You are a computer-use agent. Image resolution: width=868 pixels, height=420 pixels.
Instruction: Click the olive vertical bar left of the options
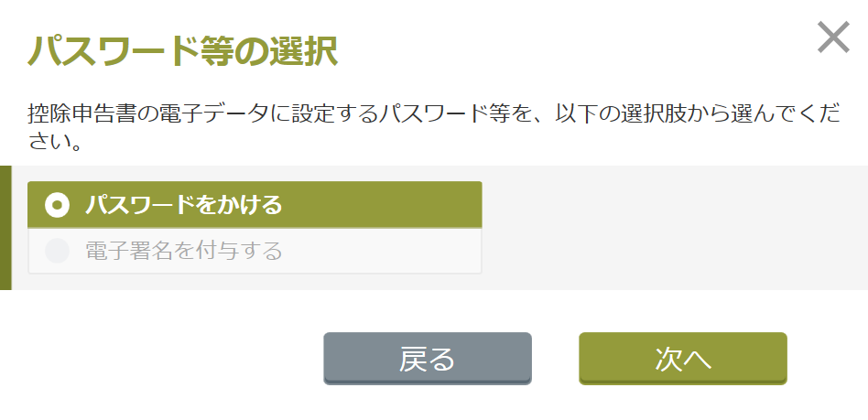coord(5,228)
